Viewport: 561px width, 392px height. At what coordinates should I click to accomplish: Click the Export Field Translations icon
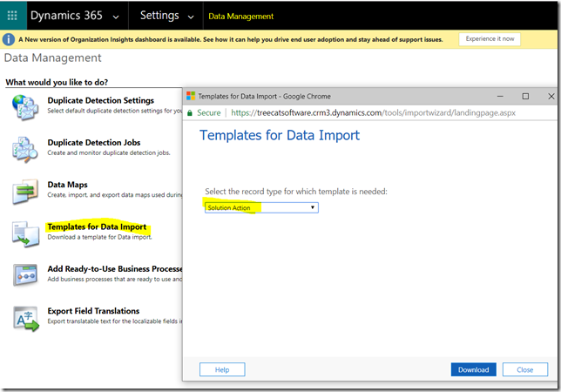(26, 318)
